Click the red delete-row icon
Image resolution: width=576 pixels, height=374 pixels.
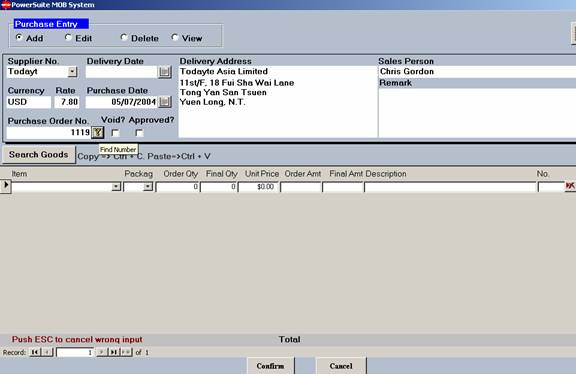click(570, 186)
